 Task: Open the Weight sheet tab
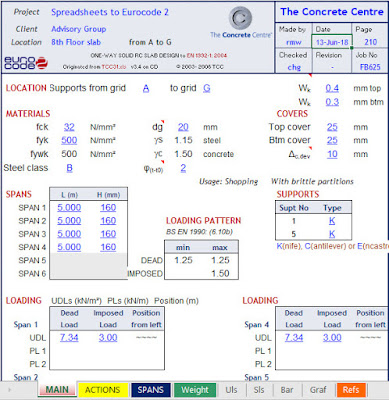click(x=195, y=390)
